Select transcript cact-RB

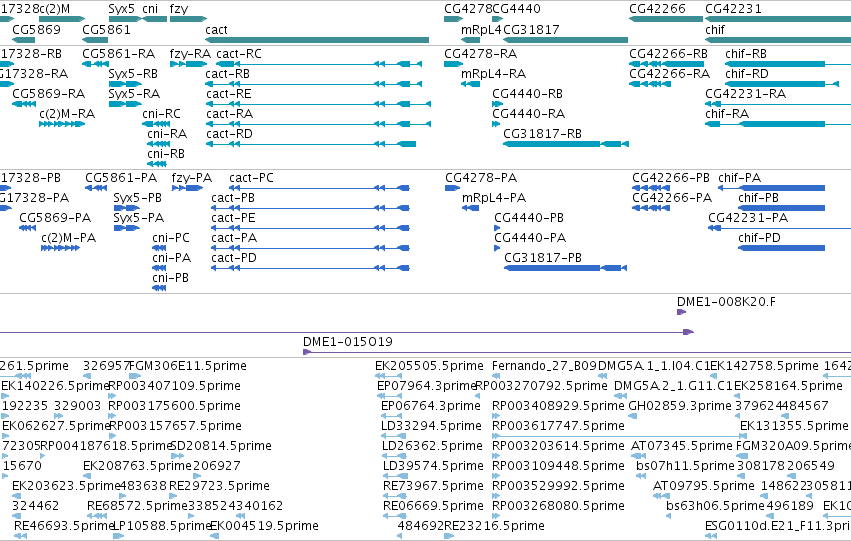[x=313, y=84]
